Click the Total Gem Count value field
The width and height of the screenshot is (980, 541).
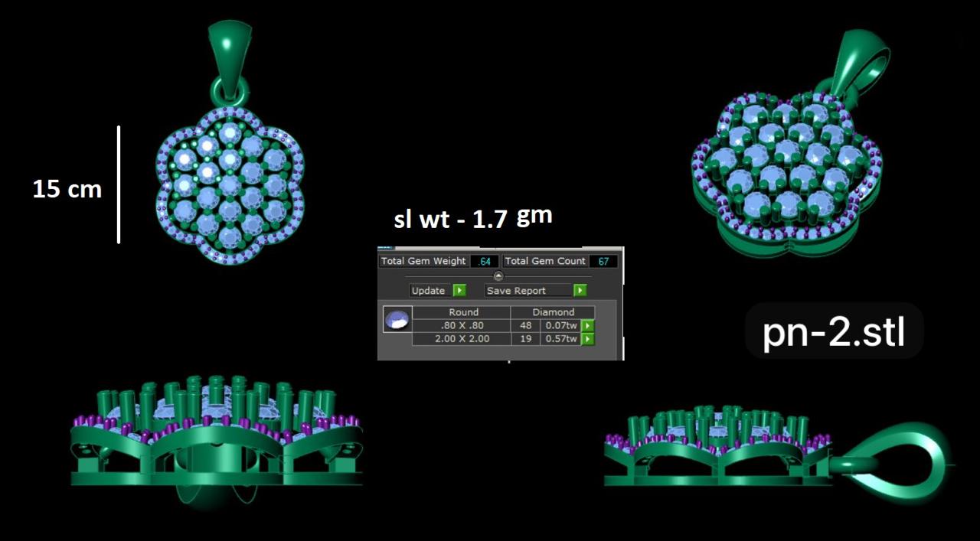point(603,262)
